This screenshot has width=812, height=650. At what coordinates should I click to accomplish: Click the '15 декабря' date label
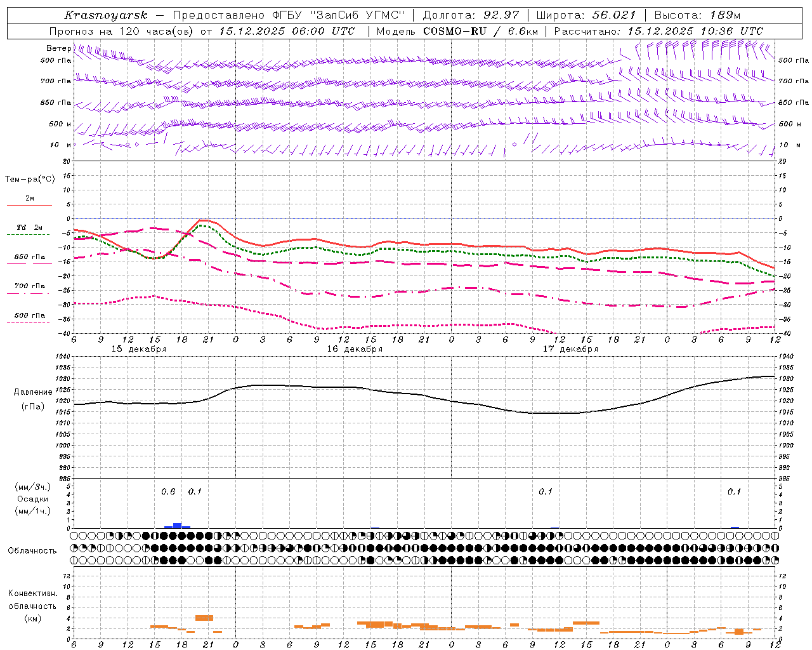[x=139, y=349]
